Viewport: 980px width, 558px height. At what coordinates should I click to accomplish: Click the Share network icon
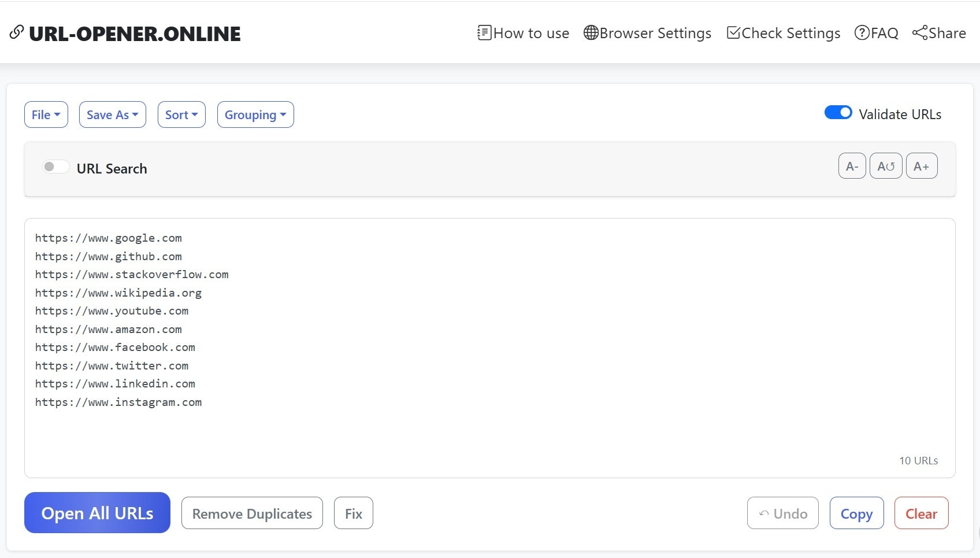tap(920, 33)
